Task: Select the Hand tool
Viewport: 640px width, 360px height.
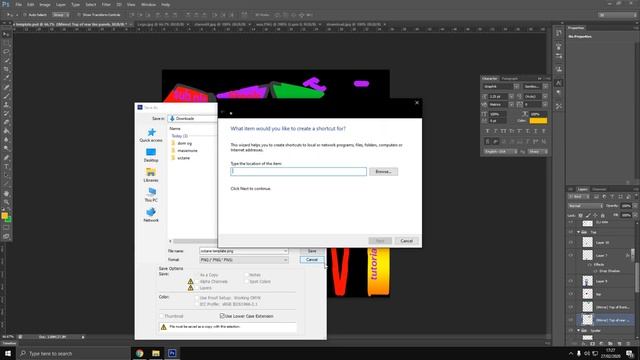Action: coord(6,193)
